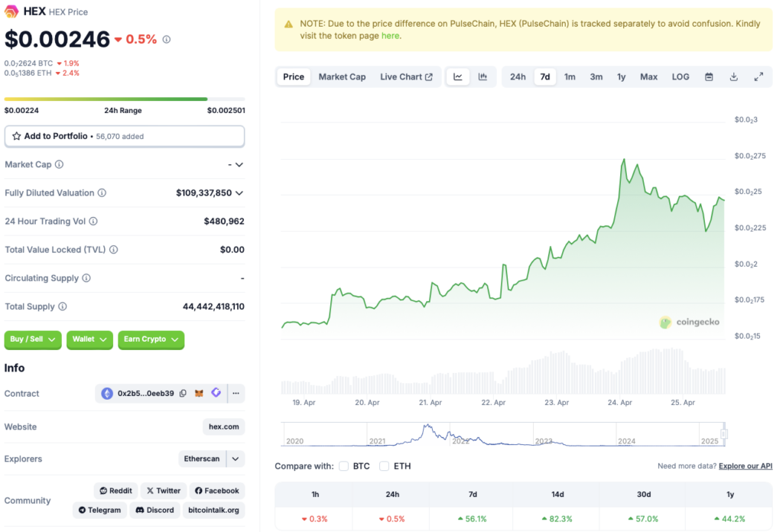This screenshot has width=783, height=532.
Task: Open Live Chart tab
Action: pos(406,77)
